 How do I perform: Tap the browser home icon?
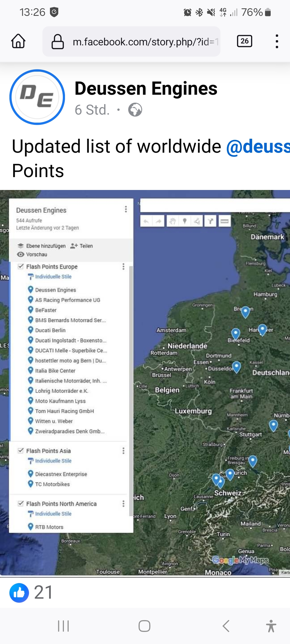click(18, 41)
